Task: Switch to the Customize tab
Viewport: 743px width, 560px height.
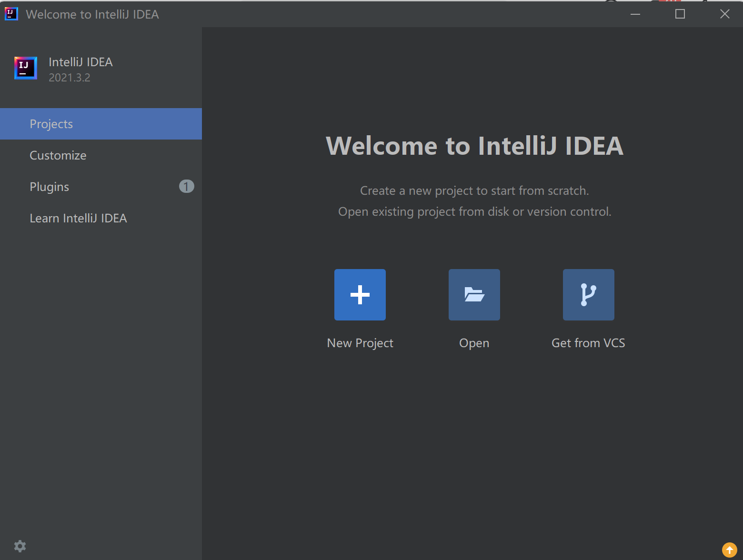Action: point(101,155)
